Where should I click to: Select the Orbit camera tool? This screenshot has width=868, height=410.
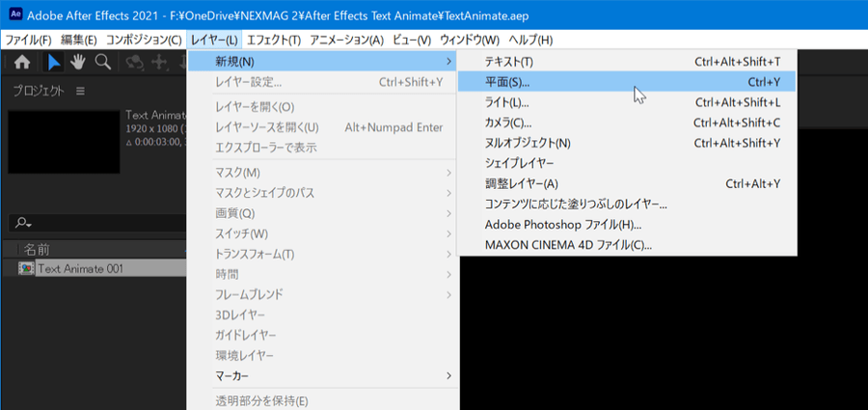135,62
